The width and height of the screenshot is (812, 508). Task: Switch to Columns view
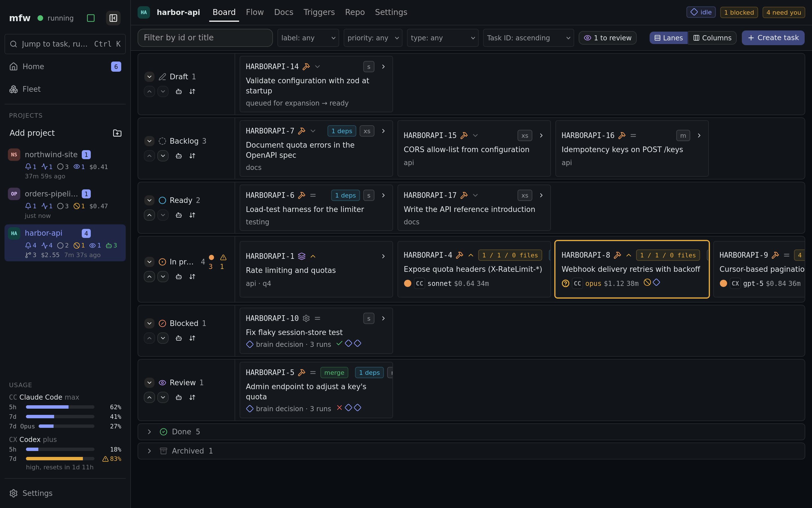(x=712, y=38)
